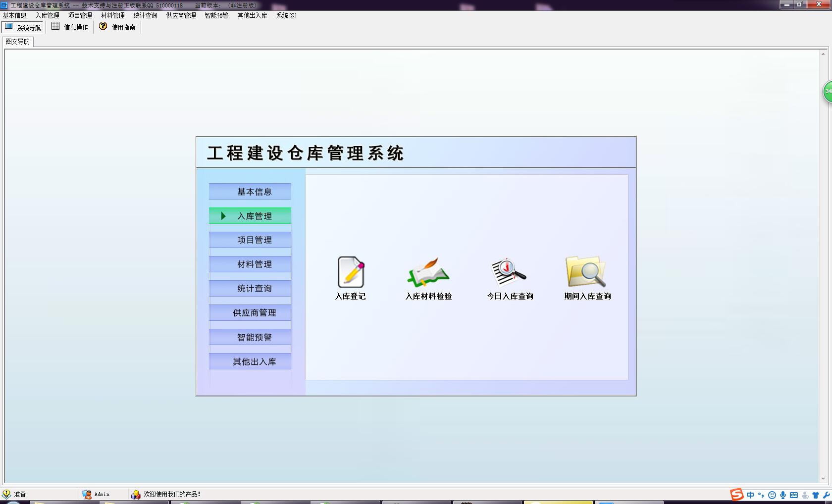Open the 使用指南 help guide icon

117,27
